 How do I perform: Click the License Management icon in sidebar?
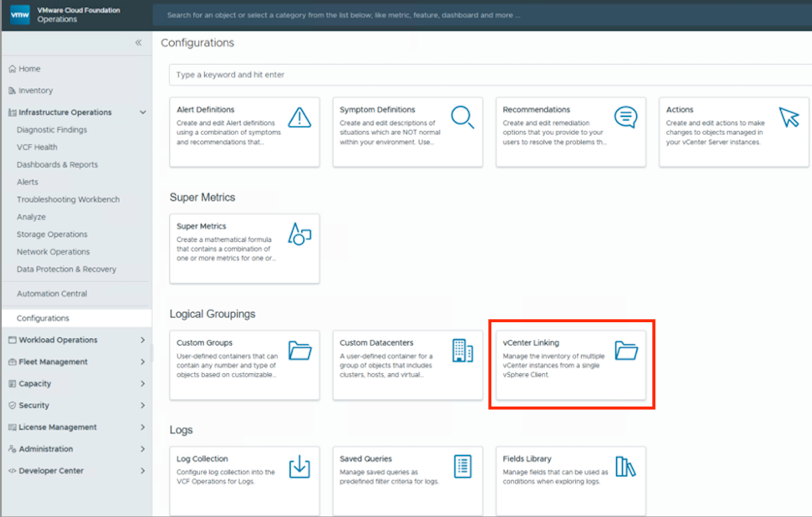click(x=12, y=427)
